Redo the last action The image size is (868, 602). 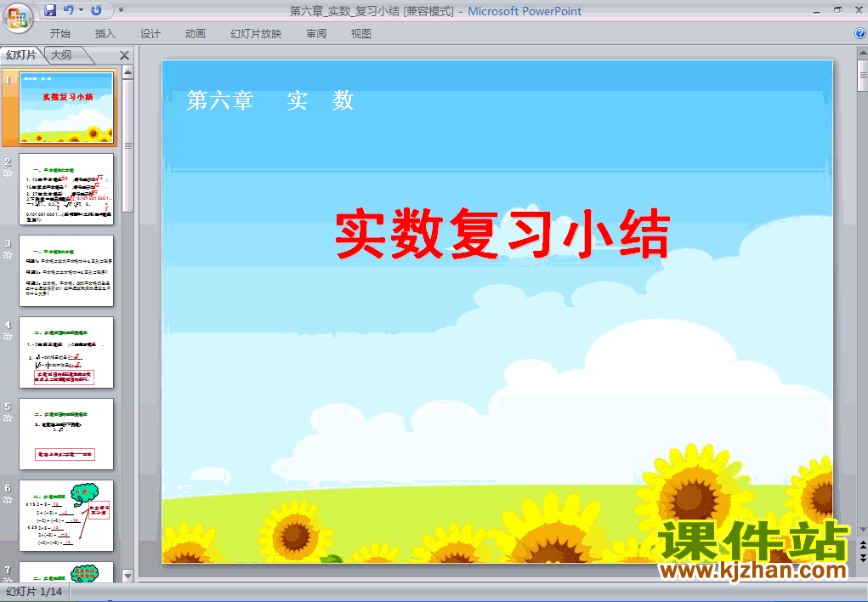[96, 10]
